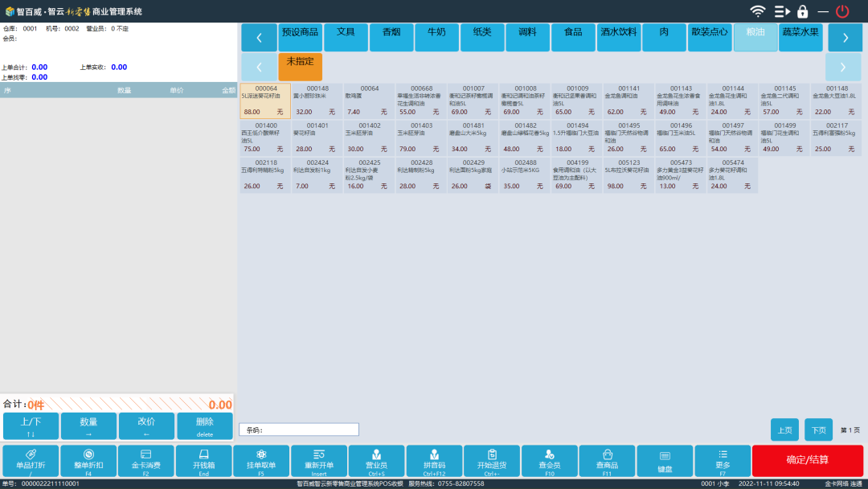Select the 未指定 subcategory tab

[300, 66]
